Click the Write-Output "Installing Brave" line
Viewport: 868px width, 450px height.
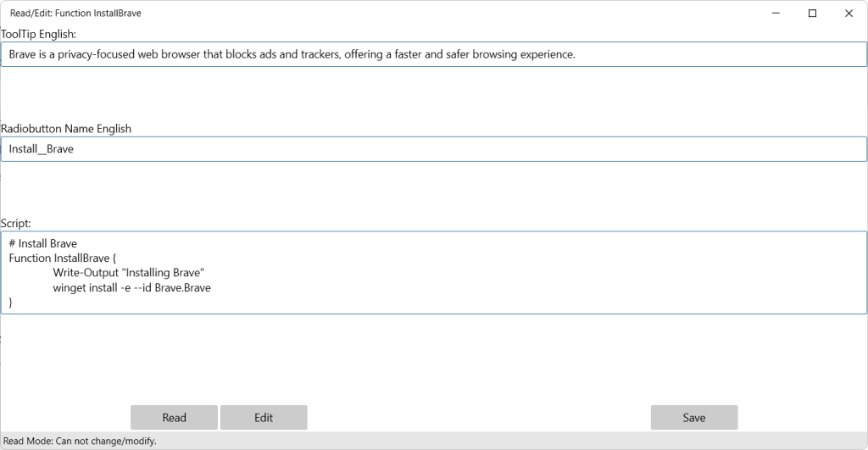coord(129,273)
